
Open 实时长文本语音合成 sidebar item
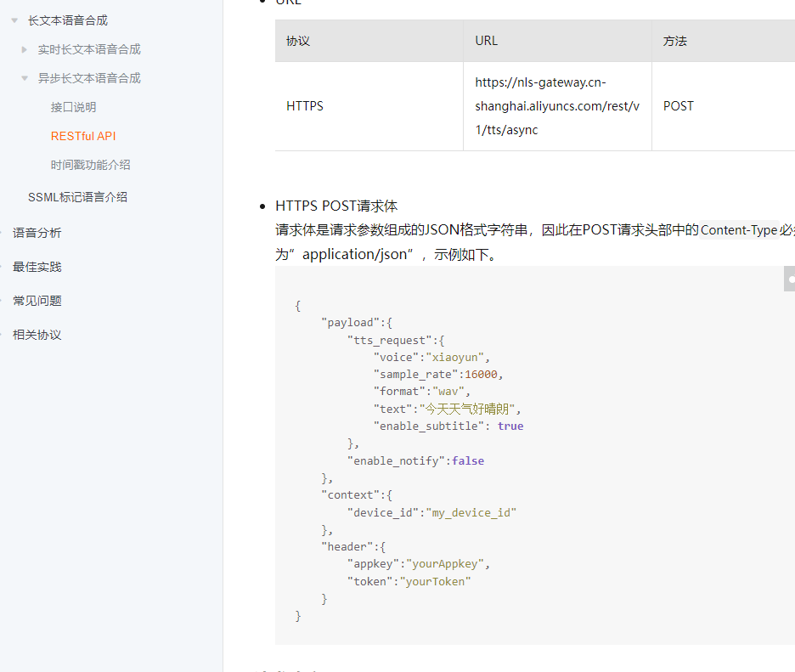coord(89,50)
